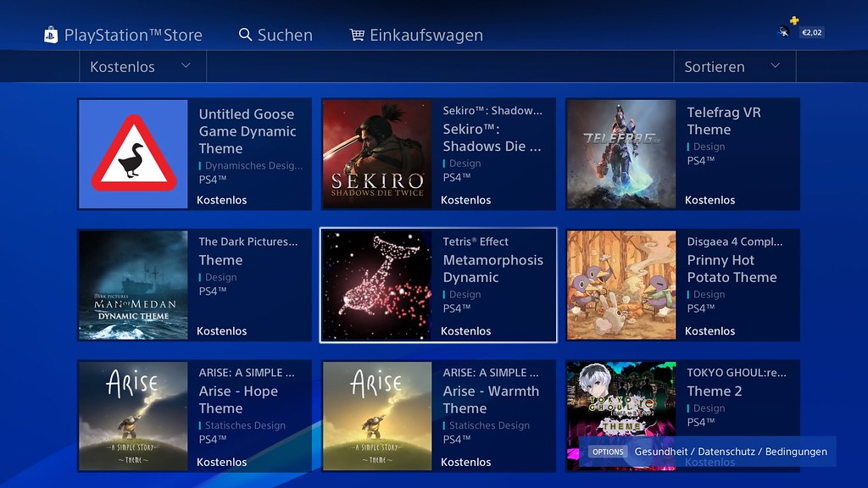Open the Untitled Goose Game thumbnail
Screen dimensions: 868x488
tap(133, 154)
